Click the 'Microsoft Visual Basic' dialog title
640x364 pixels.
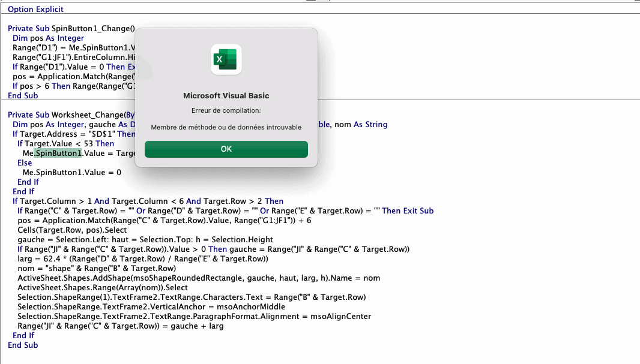pos(226,96)
